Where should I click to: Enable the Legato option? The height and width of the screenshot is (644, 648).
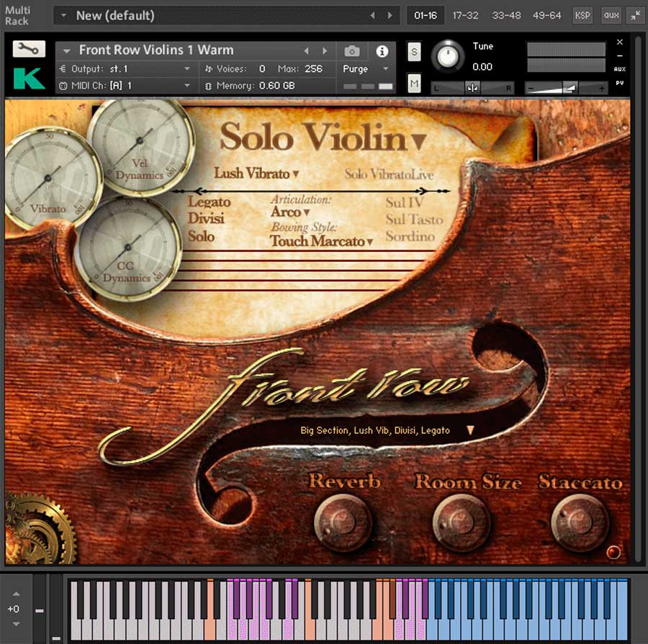pyautogui.click(x=209, y=201)
